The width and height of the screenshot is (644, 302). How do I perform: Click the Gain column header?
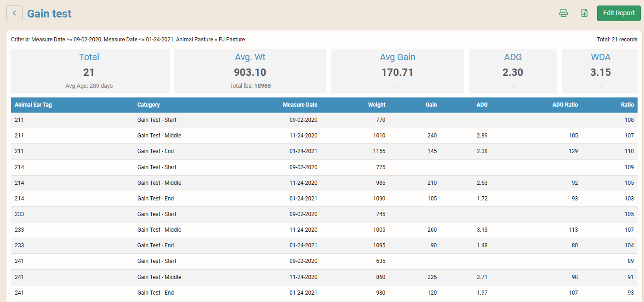(x=431, y=105)
